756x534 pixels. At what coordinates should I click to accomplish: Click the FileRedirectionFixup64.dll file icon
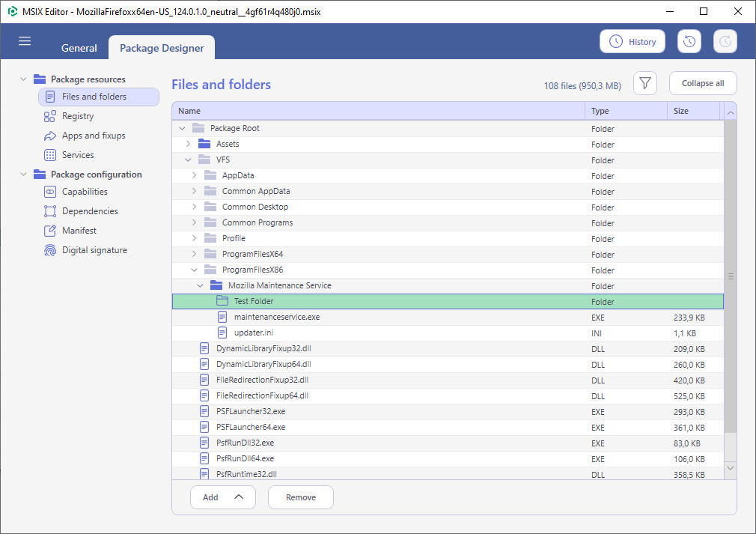click(x=204, y=395)
